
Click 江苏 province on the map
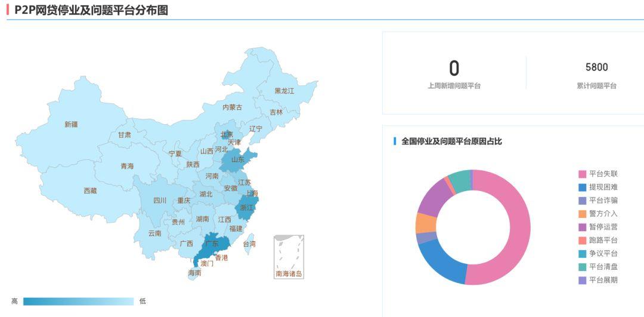[x=244, y=182]
